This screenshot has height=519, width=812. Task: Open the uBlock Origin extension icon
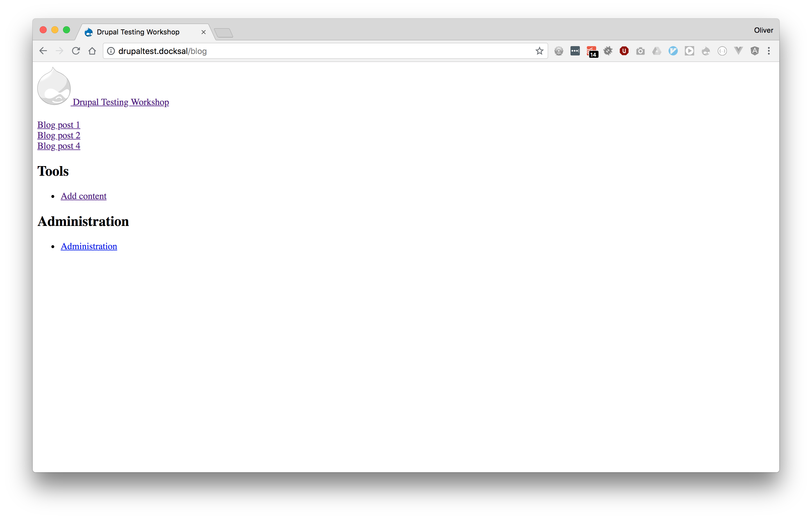[624, 51]
